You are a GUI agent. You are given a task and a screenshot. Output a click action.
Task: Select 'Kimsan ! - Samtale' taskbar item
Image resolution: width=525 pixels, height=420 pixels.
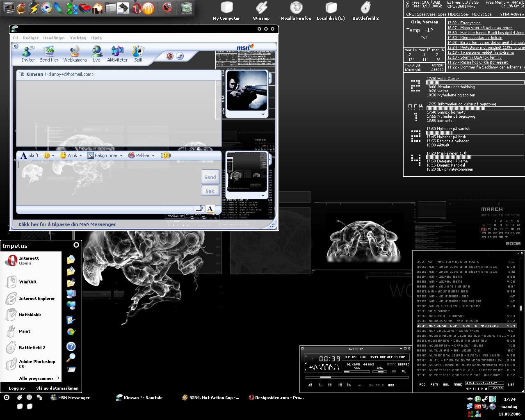click(x=139, y=397)
